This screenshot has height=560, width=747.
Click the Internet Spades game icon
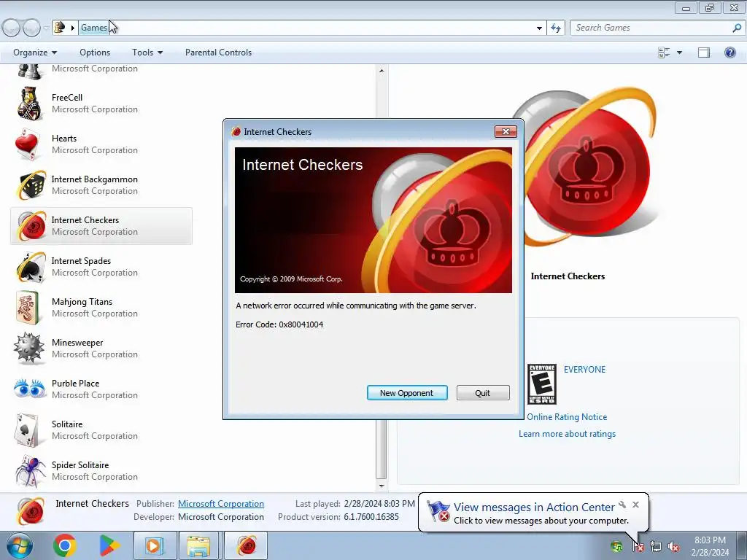click(31, 267)
